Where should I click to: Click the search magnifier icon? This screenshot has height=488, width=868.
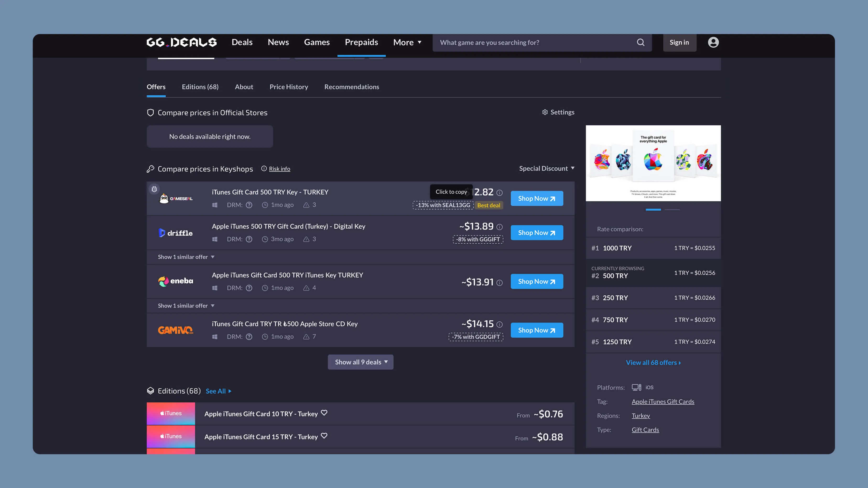tap(641, 42)
